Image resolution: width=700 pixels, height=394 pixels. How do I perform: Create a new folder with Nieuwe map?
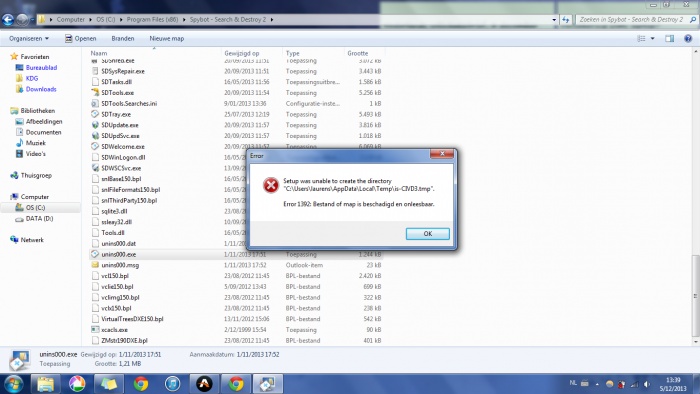click(x=167, y=39)
